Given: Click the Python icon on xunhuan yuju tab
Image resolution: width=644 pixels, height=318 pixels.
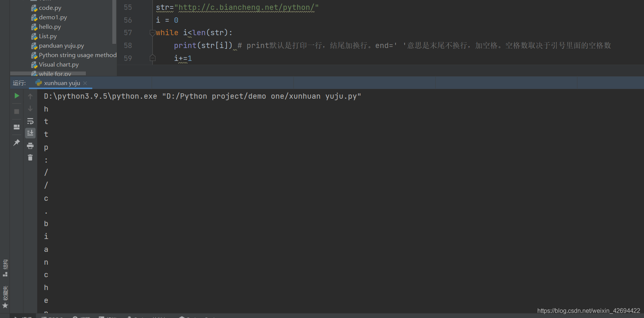Looking at the screenshot, I should (39, 83).
